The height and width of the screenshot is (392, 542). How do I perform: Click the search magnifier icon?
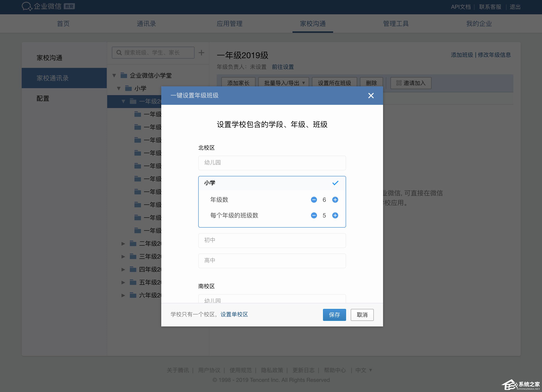[119, 53]
